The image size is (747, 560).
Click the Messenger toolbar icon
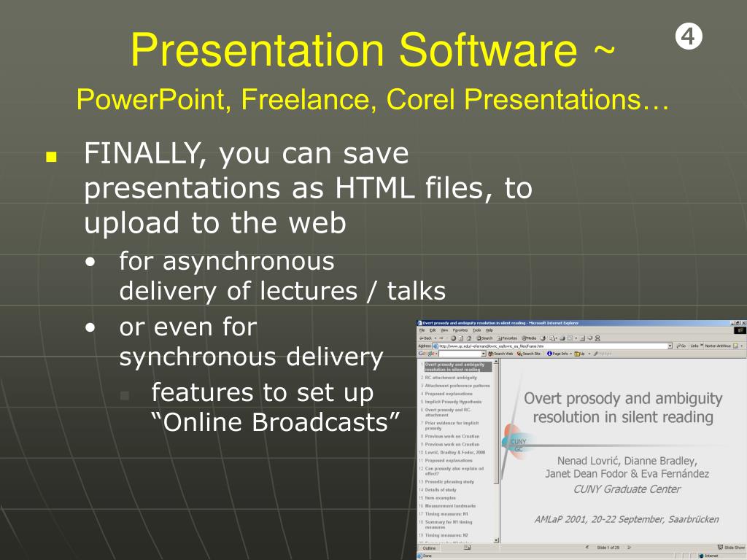(597, 338)
